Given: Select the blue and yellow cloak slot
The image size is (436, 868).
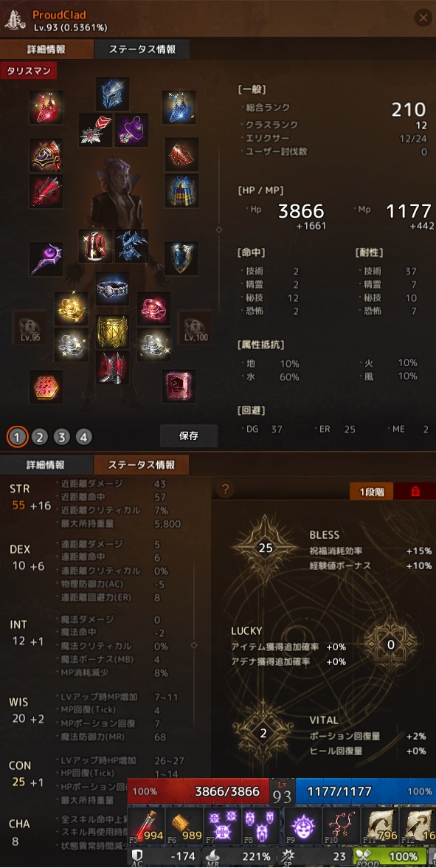Looking at the screenshot, I should point(181,192).
